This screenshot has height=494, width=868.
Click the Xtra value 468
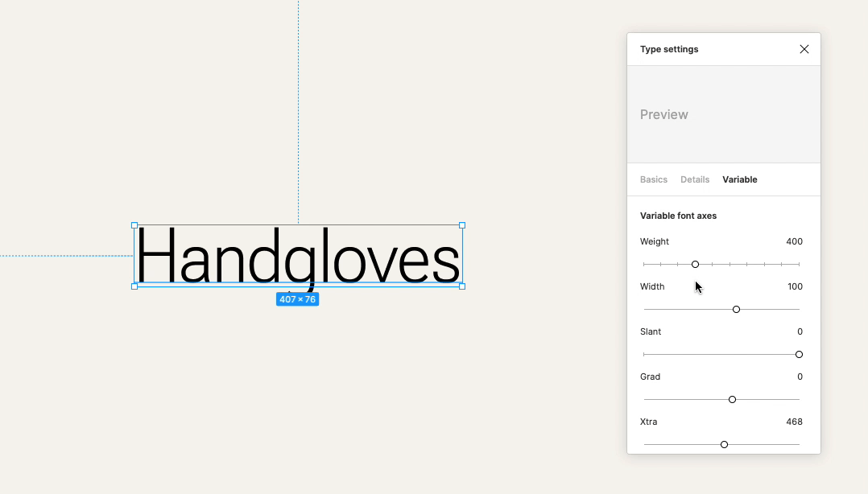point(794,422)
